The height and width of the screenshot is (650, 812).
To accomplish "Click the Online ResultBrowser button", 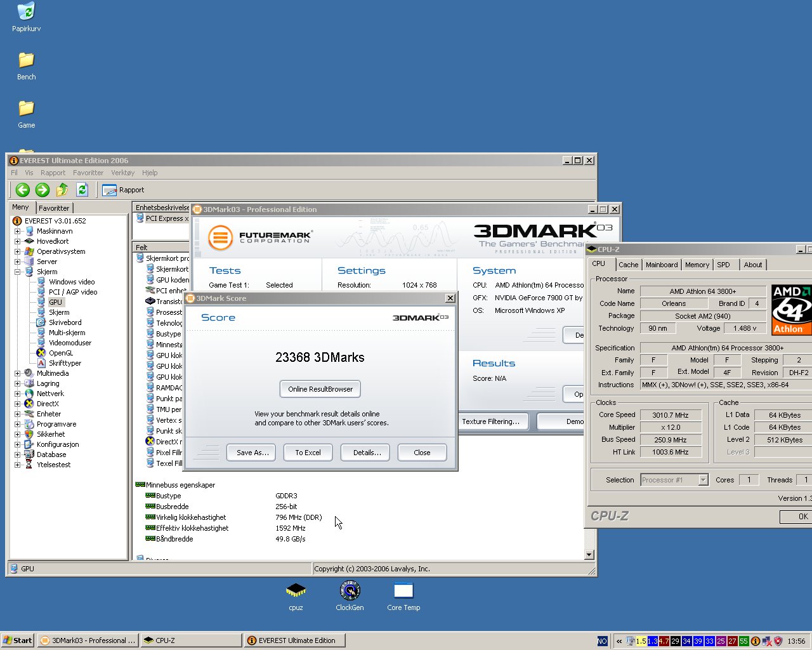I will [x=320, y=389].
